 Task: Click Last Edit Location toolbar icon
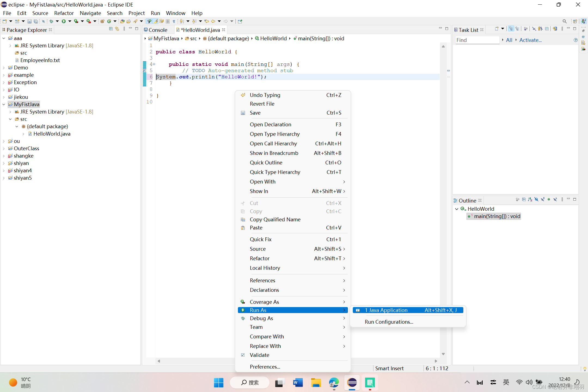pos(207,21)
